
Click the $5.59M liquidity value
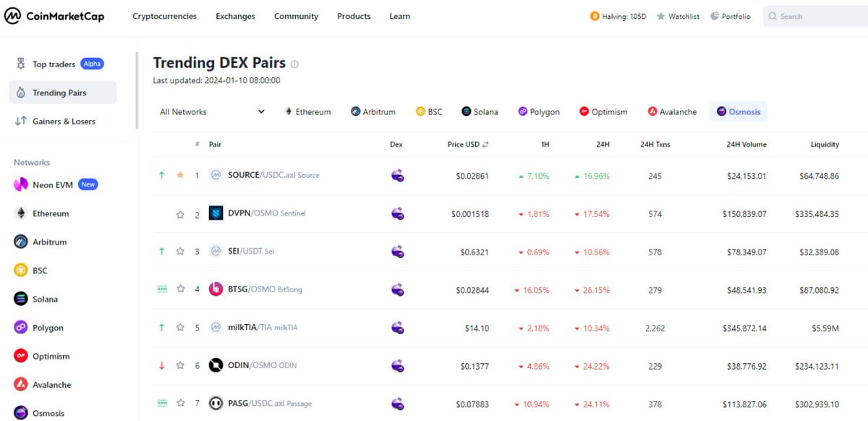point(825,328)
